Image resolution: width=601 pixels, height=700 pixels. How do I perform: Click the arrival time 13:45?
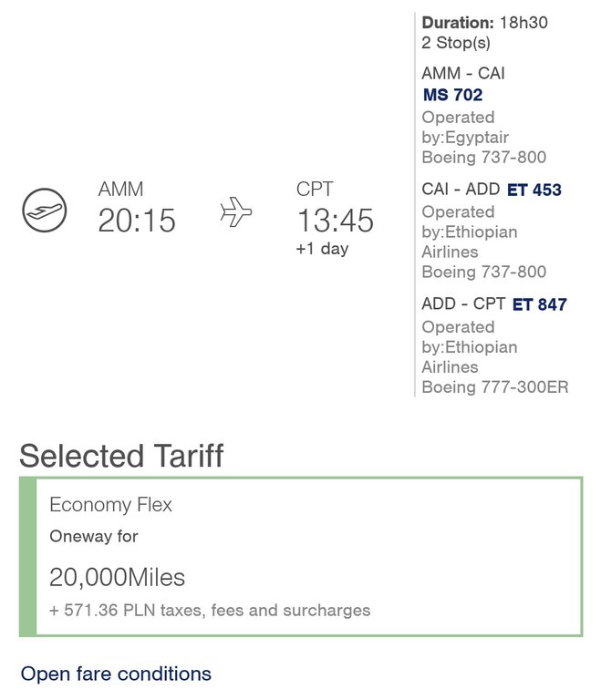click(x=335, y=221)
